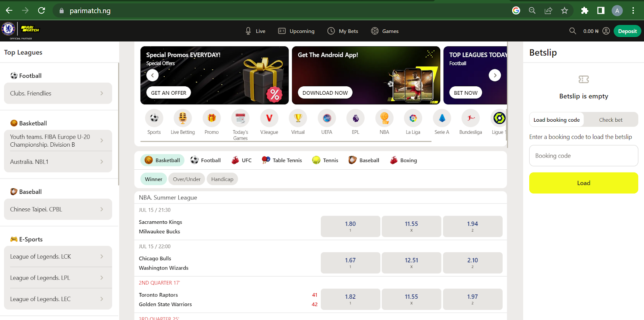
Task: Expand Australia. NBL1 league
Action: coord(58,162)
